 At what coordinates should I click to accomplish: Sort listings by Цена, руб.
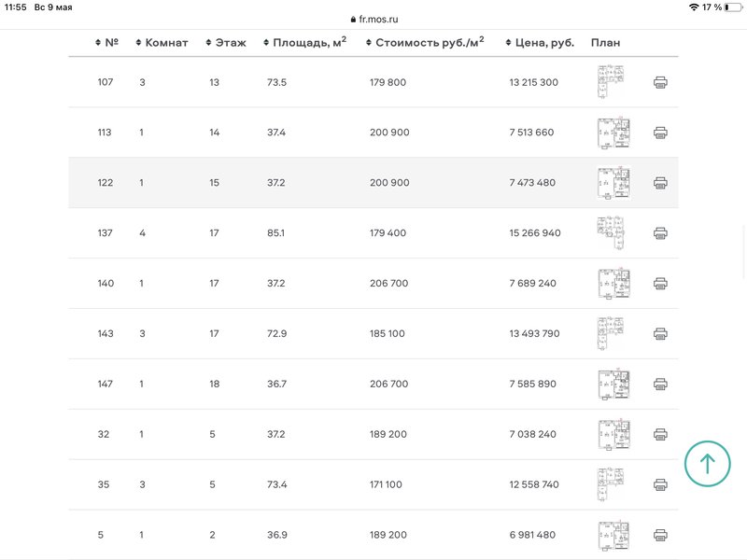tap(540, 42)
